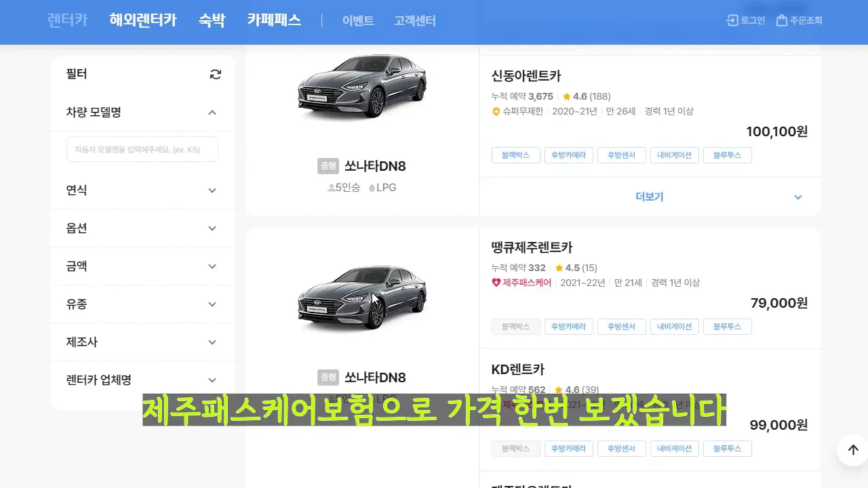Click the star rating icon of KD렌트카

coord(559,390)
